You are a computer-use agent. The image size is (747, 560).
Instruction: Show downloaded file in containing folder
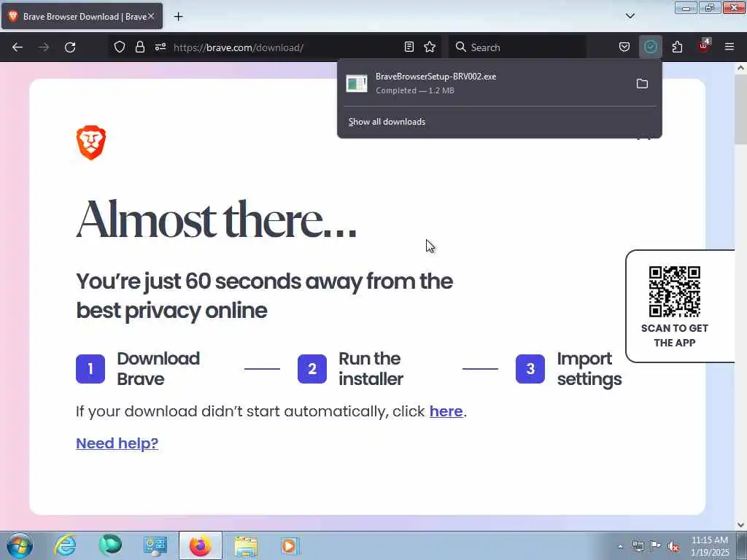(642, 84)
